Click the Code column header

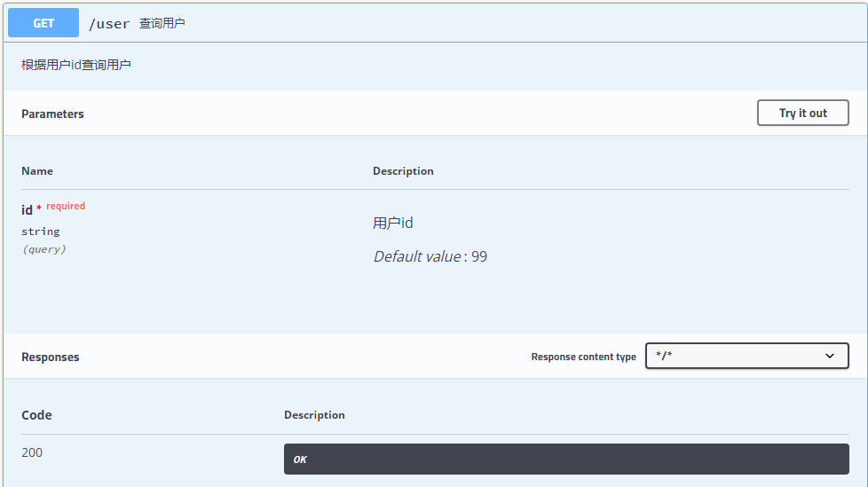[x=36, y=415]
